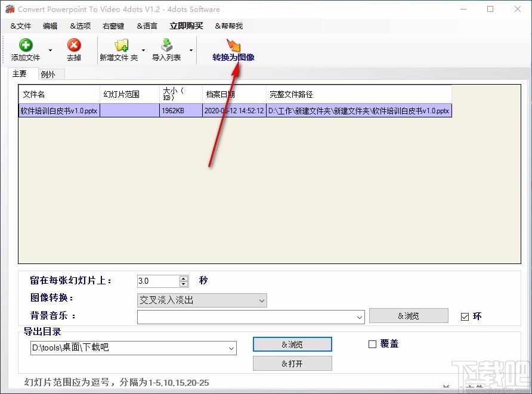
Task: Click the app icon in the title bar
Action: pyautogui.click(x=10, y=9)
